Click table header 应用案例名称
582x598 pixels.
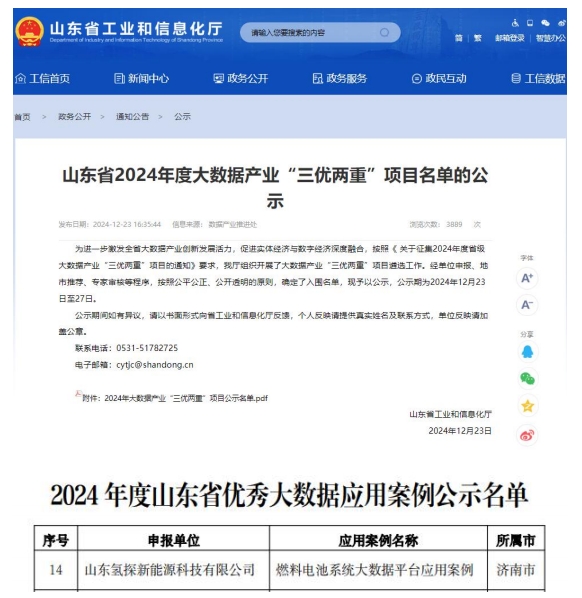378,540
